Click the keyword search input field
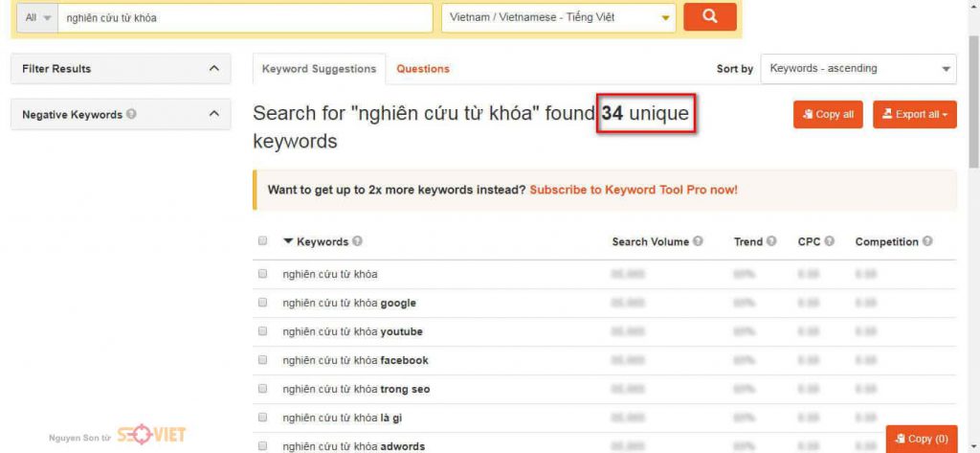Viewport: 980px width, 453px height. coord(245,18)
